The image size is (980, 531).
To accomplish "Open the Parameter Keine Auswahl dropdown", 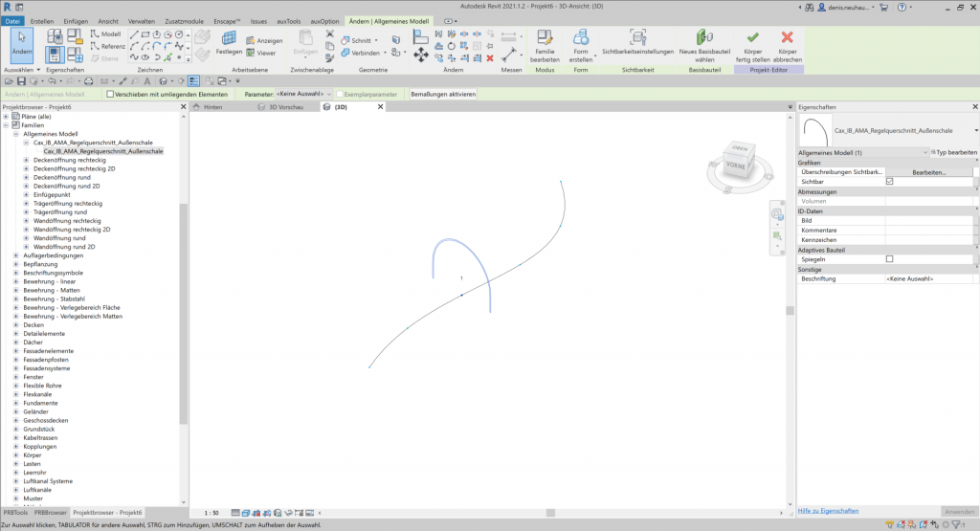I will point(303,95).
